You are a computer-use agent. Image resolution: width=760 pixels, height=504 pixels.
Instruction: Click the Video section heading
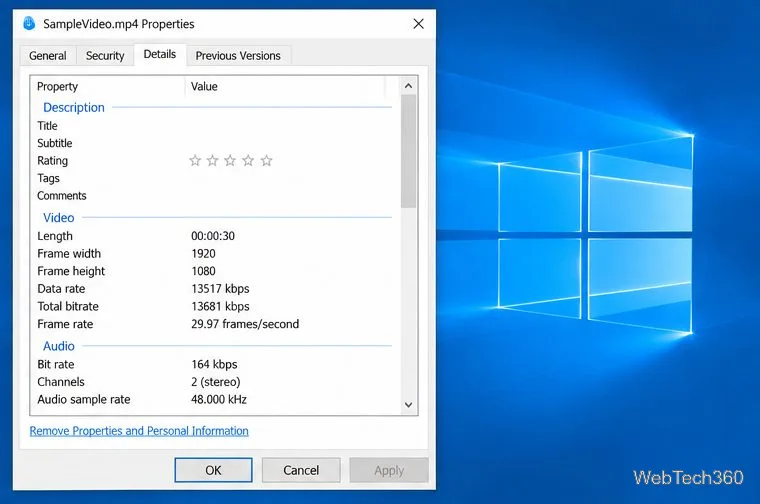[x=59, y=218]
